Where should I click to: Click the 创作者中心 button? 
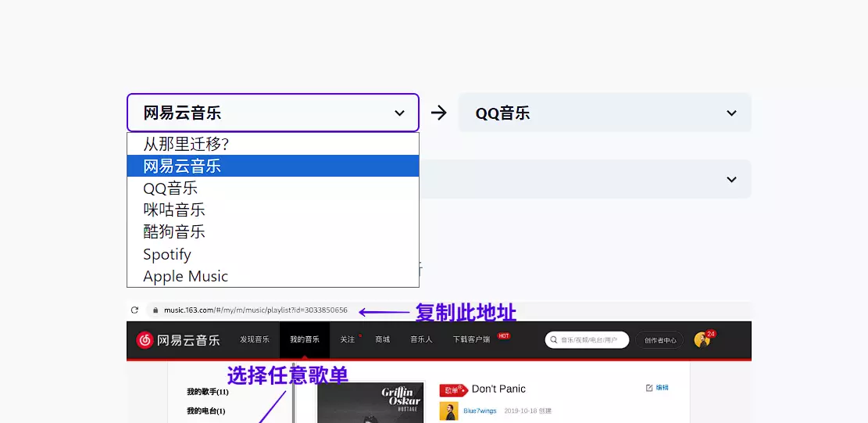[660, 340]
